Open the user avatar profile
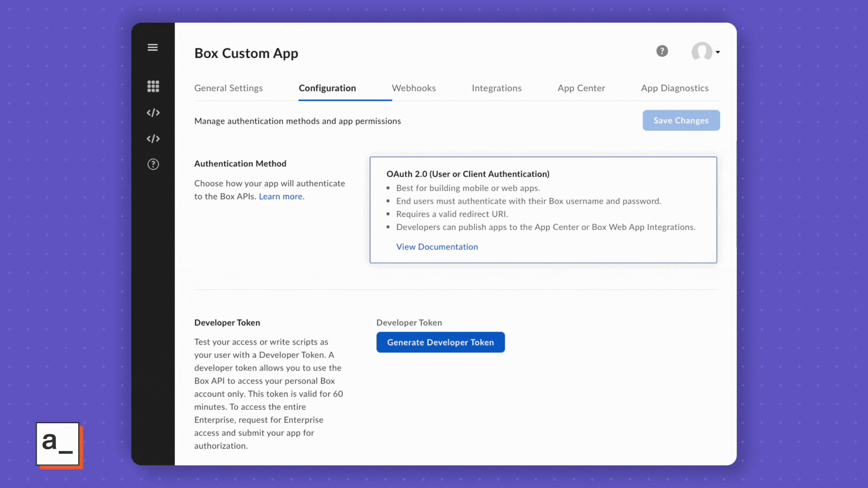 coord(702,52)
